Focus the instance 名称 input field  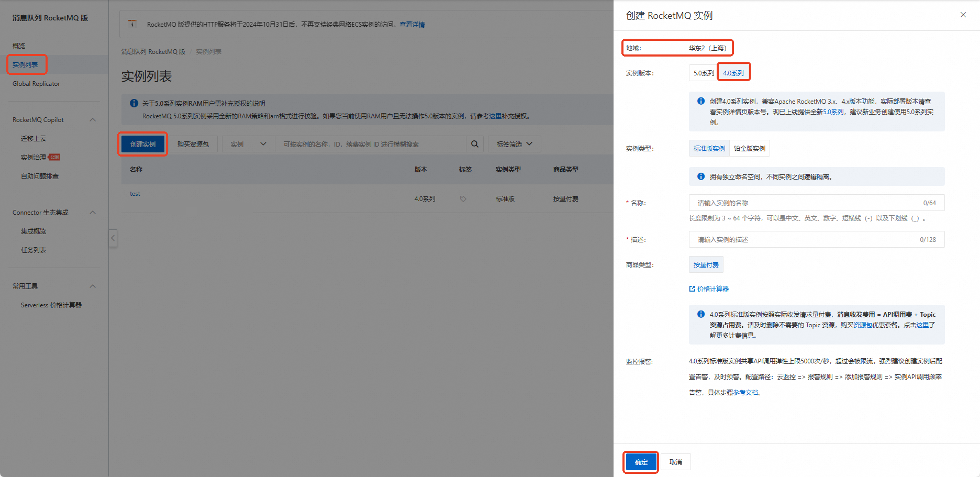pyautogui.click(x=817, y=203)
